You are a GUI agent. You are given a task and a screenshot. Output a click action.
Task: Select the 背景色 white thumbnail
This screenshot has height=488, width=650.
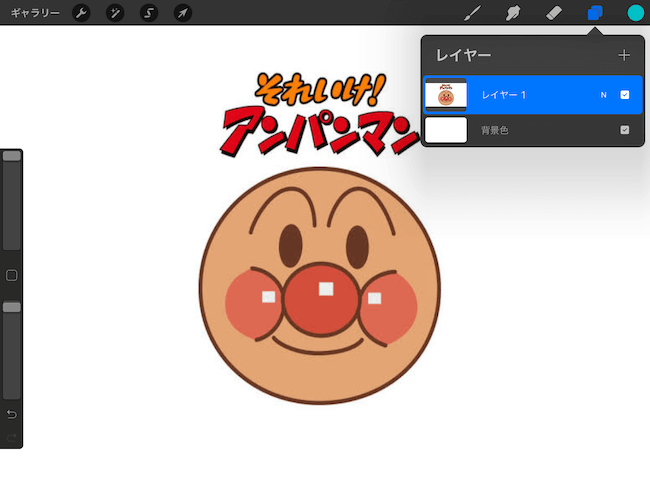[446, 130]
